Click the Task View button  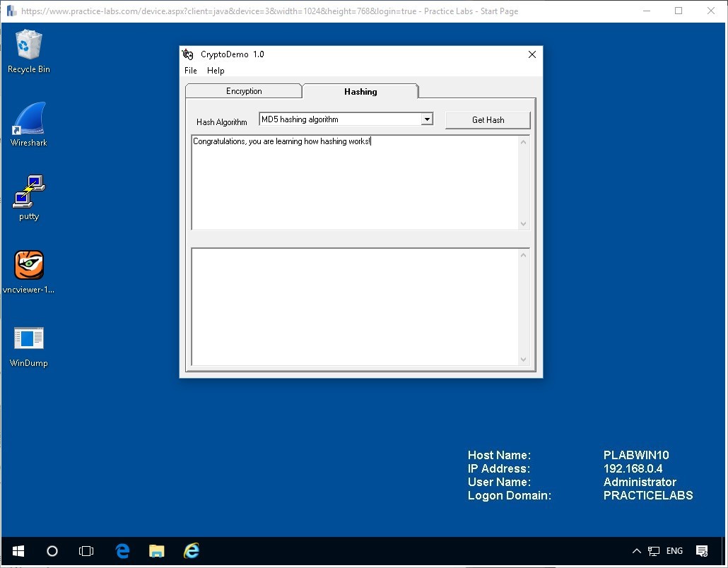pos(86,551)
